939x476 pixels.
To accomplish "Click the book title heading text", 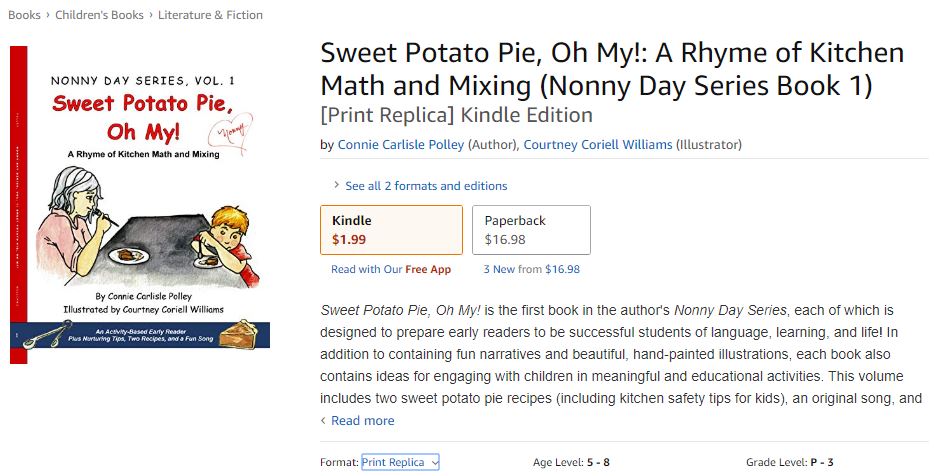I will (612, 68).
